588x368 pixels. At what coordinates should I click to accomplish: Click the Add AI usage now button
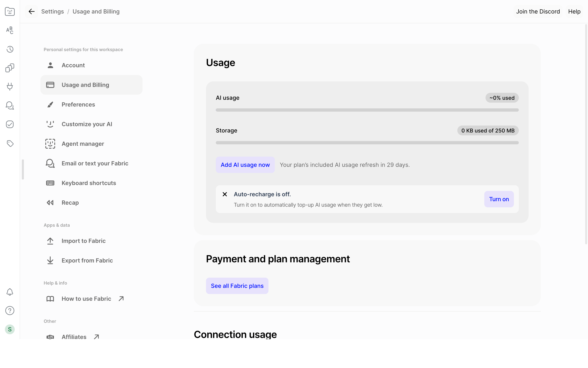[245, 165]
